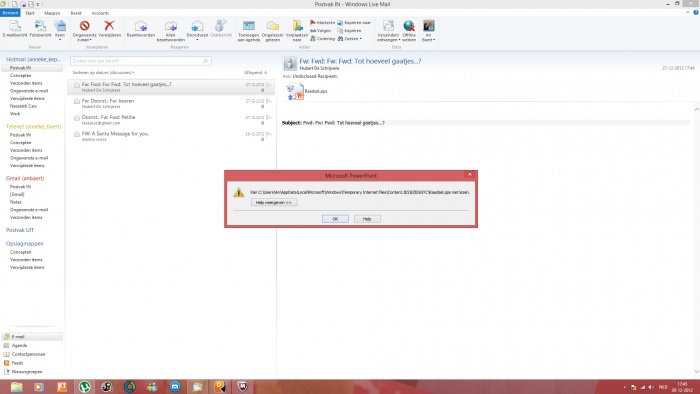
Task: Open 'Sorteren op datum' sort dropdown
Action: [103, 72]
